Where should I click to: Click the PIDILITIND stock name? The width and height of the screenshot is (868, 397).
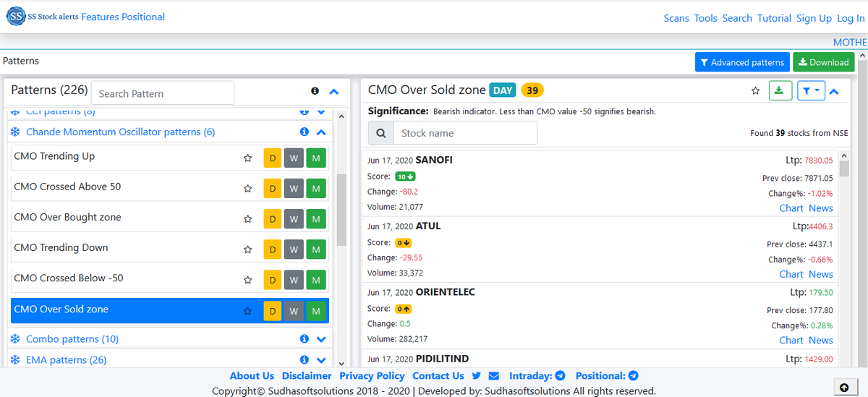point(443,359)
